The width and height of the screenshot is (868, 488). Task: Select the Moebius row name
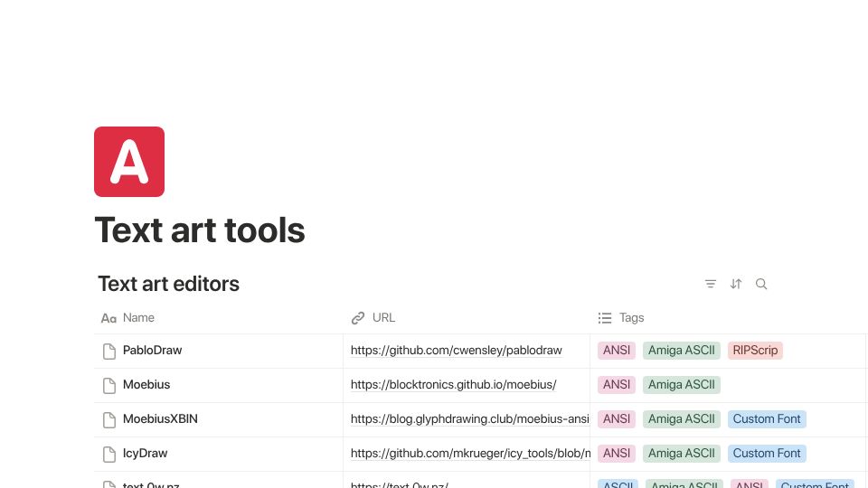click(x=146, y=385)
